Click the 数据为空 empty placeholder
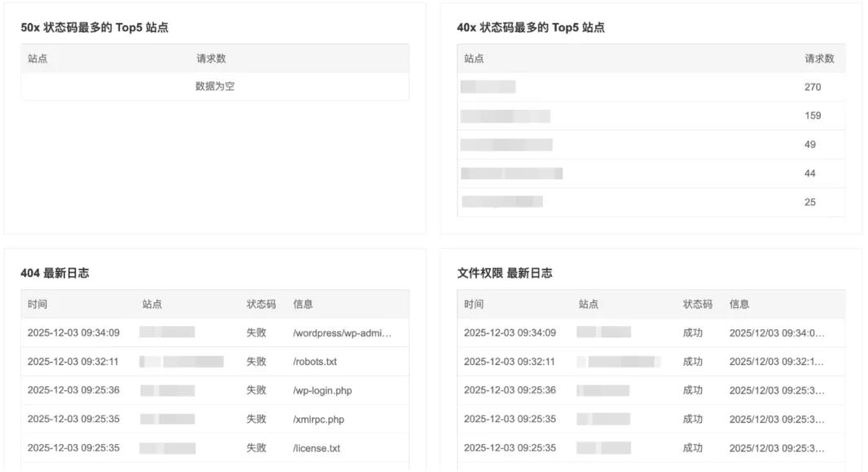 pyautogui.click(x=215, y=86)
